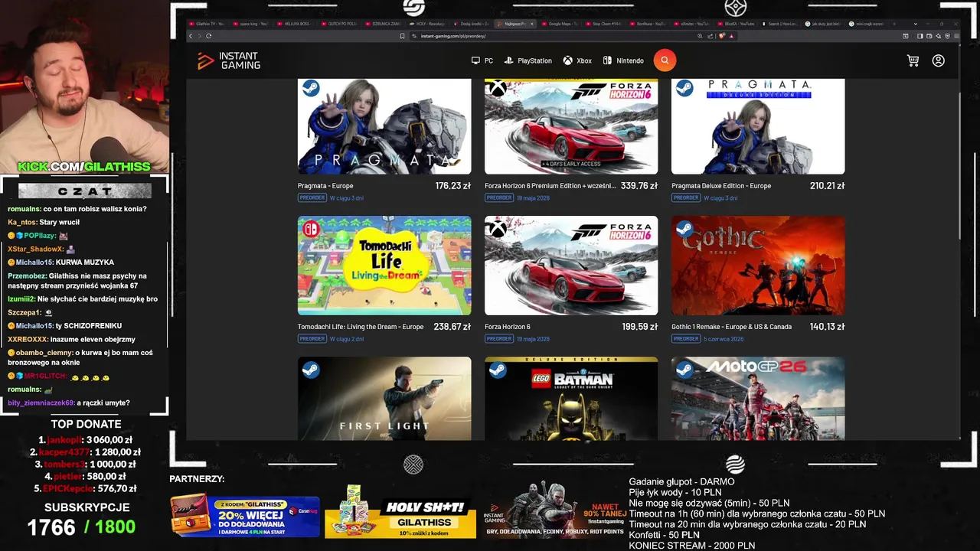Click the share icon in address bar

point(710,36)
